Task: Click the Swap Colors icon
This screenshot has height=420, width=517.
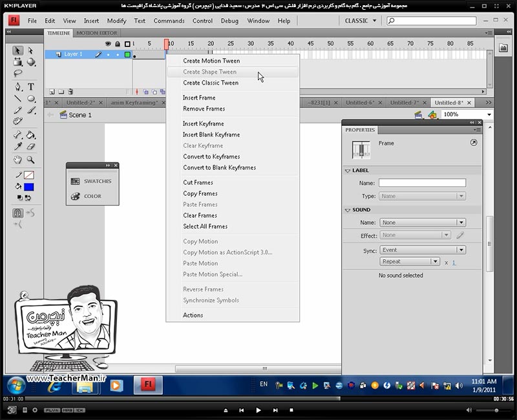Action: 28,198
